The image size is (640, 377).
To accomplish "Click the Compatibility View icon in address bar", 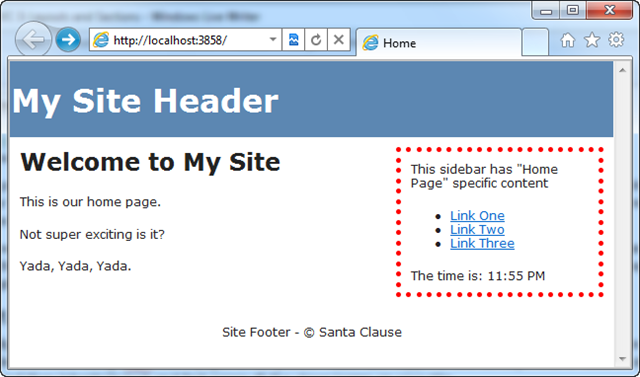I will [x=293, y=40].
